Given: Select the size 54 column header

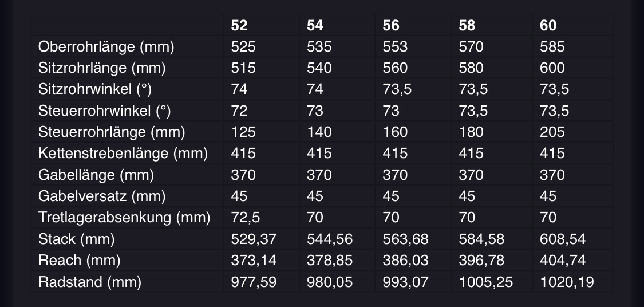Looking at the screenshot, I should tap(315, 25).
